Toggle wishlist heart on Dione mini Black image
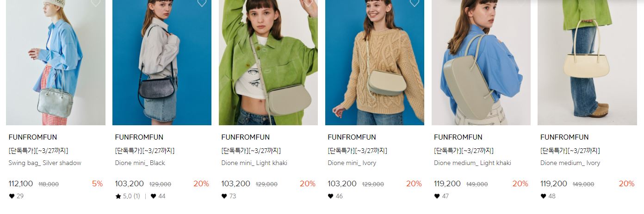This screenshot has width=644, height=214. pos(202,2)
